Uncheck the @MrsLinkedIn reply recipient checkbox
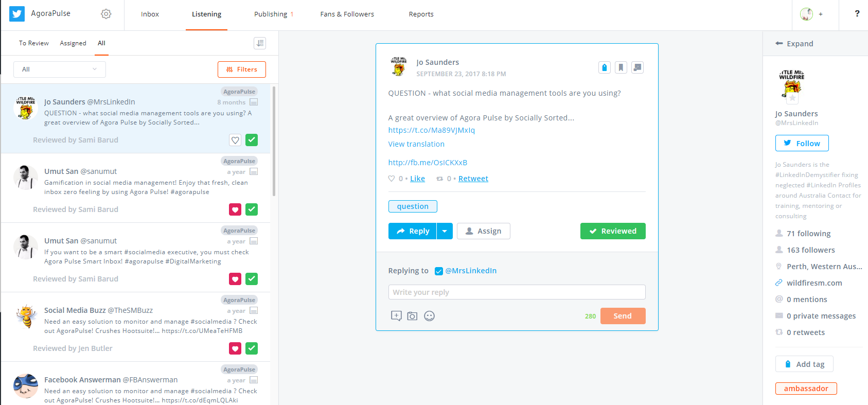 (439, 271)
